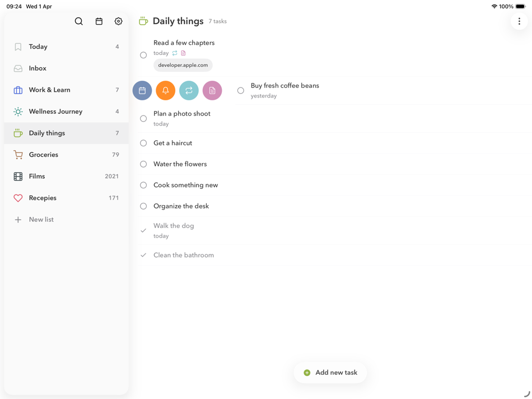Tap the repeat icon under Read a few chapters

pos(175,53)
